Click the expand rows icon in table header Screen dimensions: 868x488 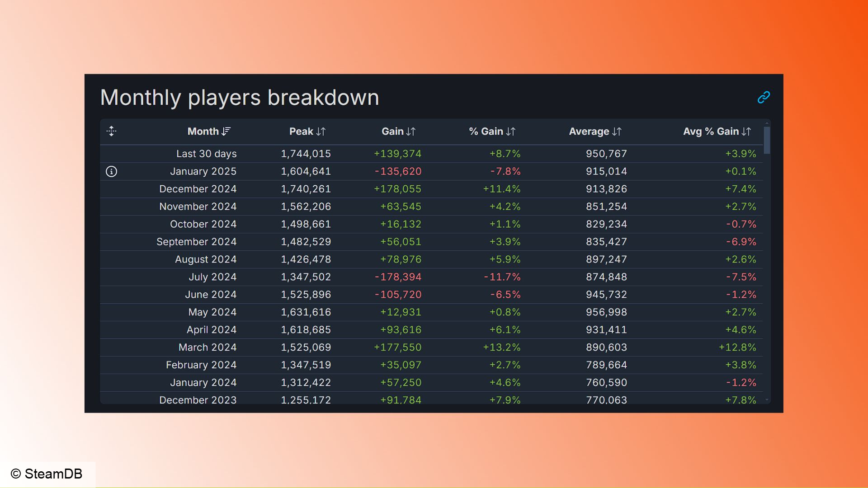(x=111, y=131)
